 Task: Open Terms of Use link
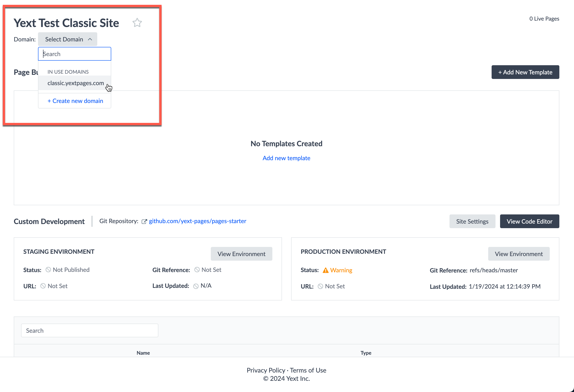coord(308,370)
